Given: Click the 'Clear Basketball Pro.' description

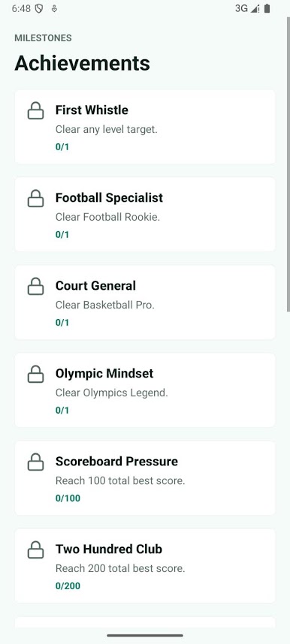Looking at the screenshot, I should (105, 305).
